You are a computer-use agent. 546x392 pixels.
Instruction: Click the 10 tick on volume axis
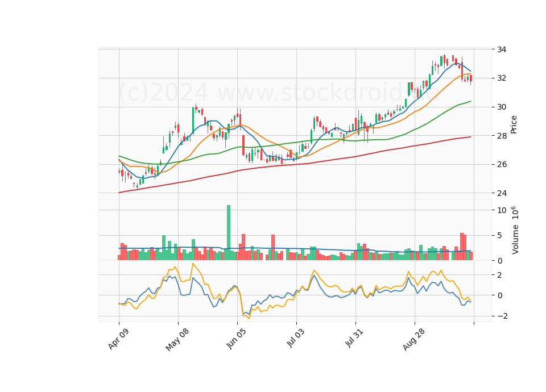502,210
